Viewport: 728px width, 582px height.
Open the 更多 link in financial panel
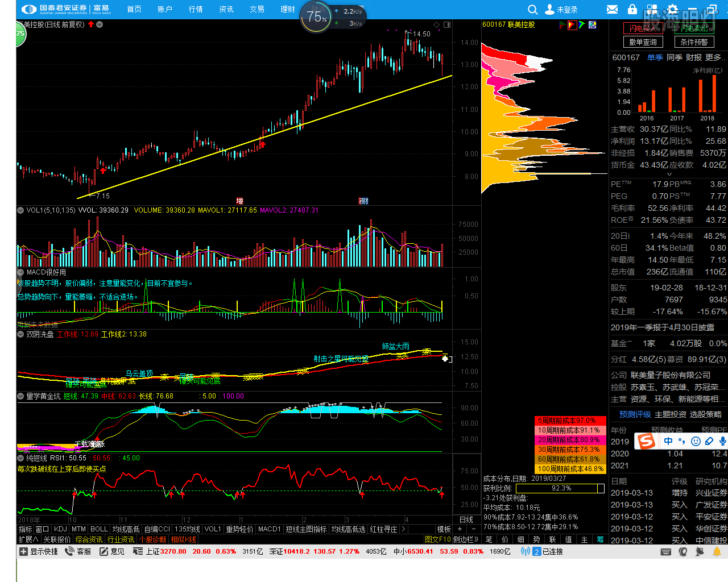[715, 57]
